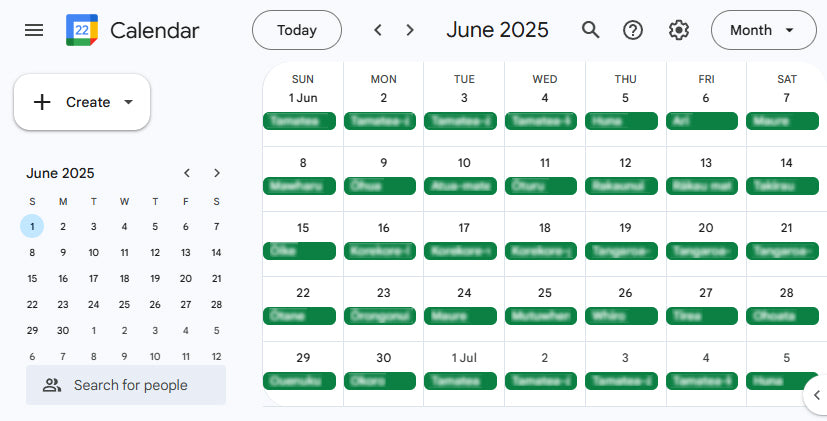Open the main menu hamburger icon
This screenshot has height=421, width=827.
pyautogui.click(x=34, y=30)
